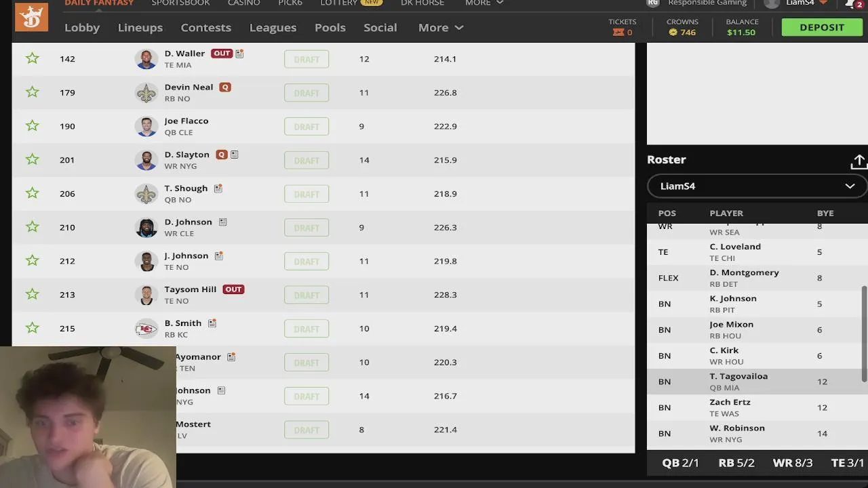Click Joe Flacco's headshot
The height and width of the screenshot is (488, 868).
coord(146,126)
